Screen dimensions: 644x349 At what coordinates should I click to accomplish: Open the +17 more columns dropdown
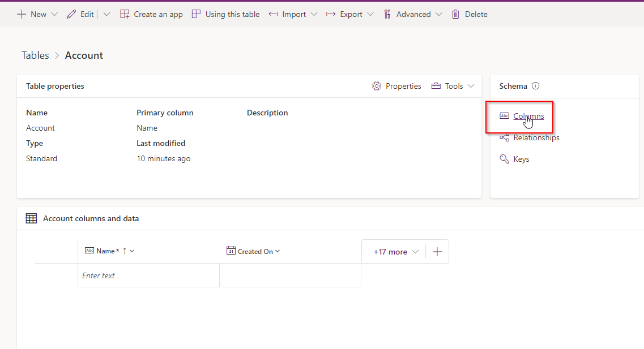point(395,252)
